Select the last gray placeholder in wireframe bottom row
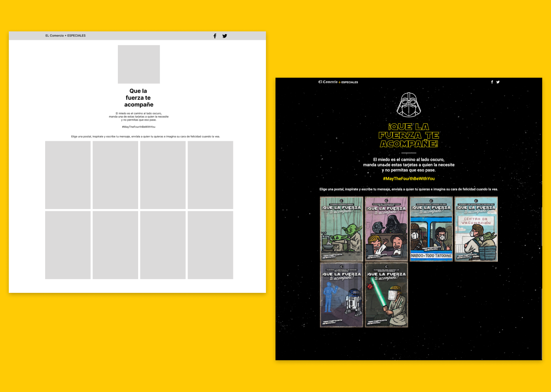This screenshot has height=392, width=551. pos(210,245)
